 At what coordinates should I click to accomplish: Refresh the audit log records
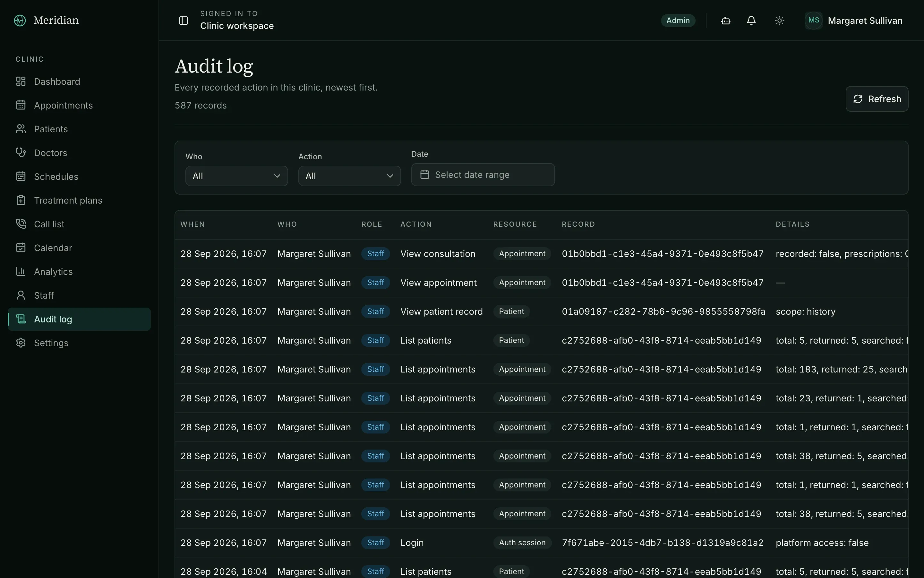tap(877, 99)
